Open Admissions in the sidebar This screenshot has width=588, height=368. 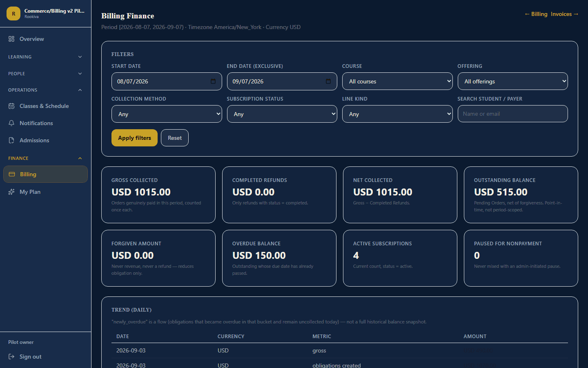coord(45,140)
